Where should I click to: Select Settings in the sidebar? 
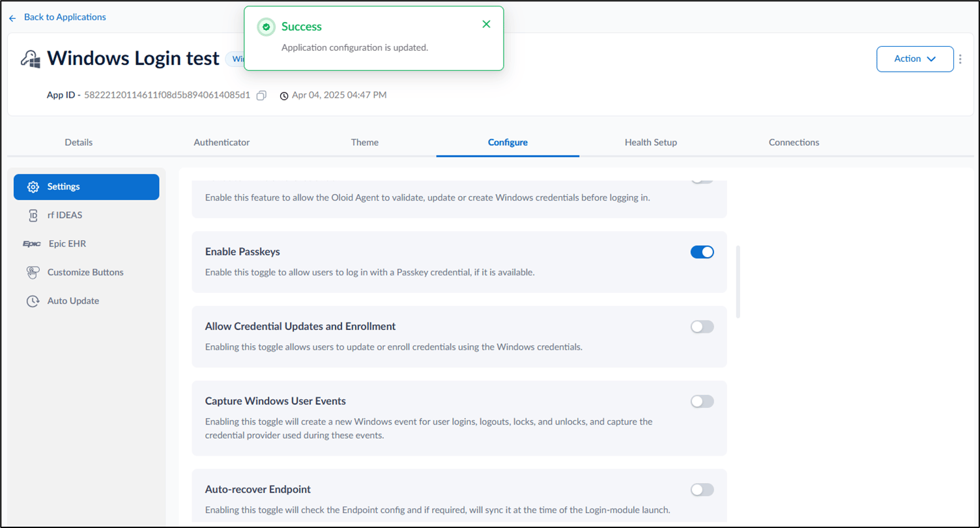point(86,187)
